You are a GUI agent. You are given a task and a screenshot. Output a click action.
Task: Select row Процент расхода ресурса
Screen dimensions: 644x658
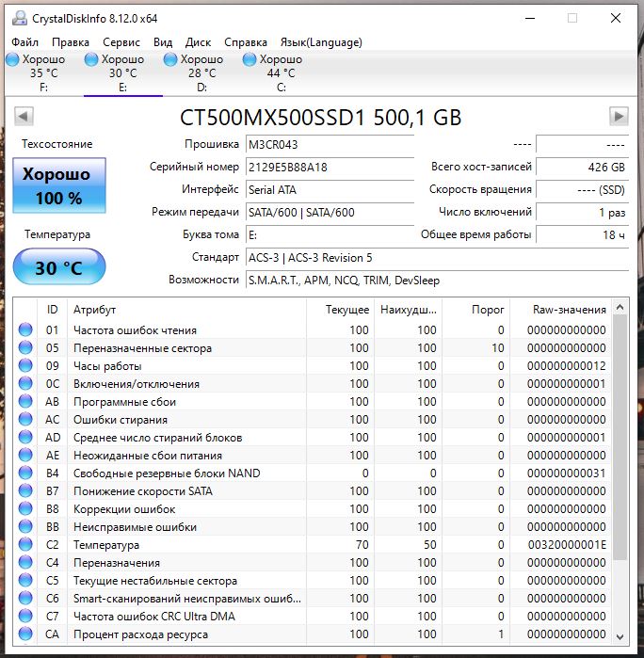(312, 634)
